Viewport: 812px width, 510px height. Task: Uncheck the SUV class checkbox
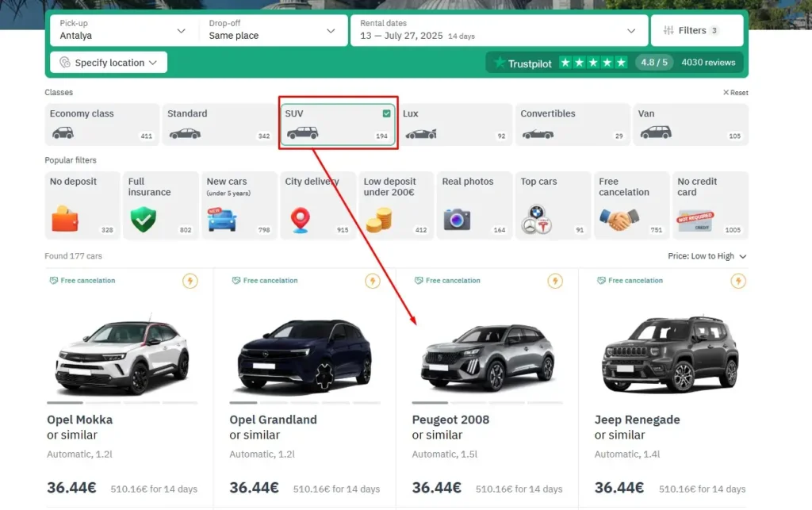pos(386,113)
